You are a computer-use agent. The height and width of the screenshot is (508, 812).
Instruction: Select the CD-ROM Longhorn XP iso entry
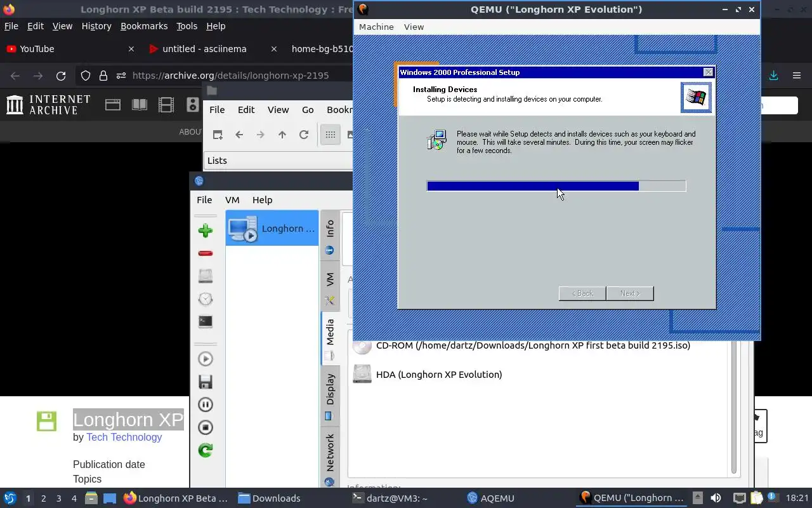[x=533, y=345]
